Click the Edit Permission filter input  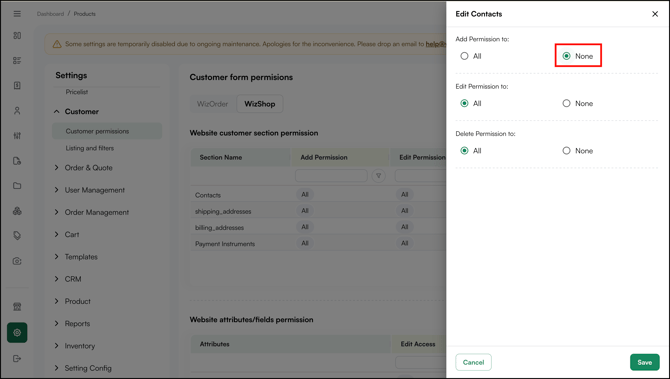pos(420,176)
